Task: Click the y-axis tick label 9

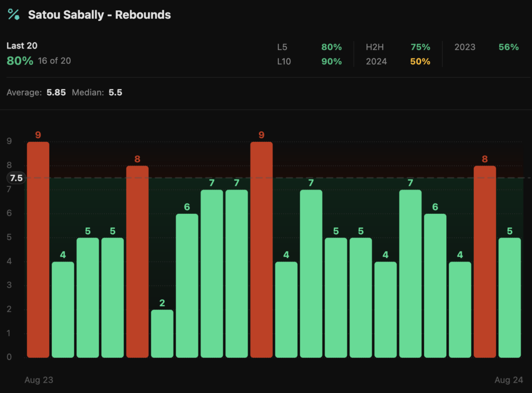Action: (x=9, y=141)
